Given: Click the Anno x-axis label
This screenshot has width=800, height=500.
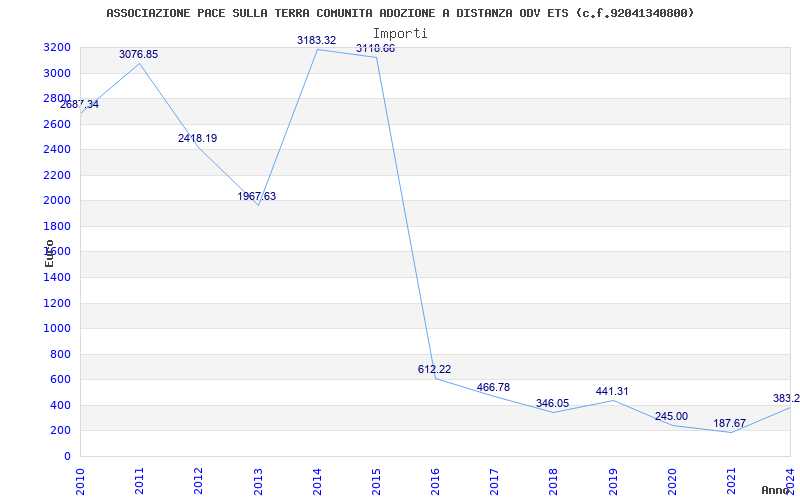Looking at the screenshot, I should 776,490.
